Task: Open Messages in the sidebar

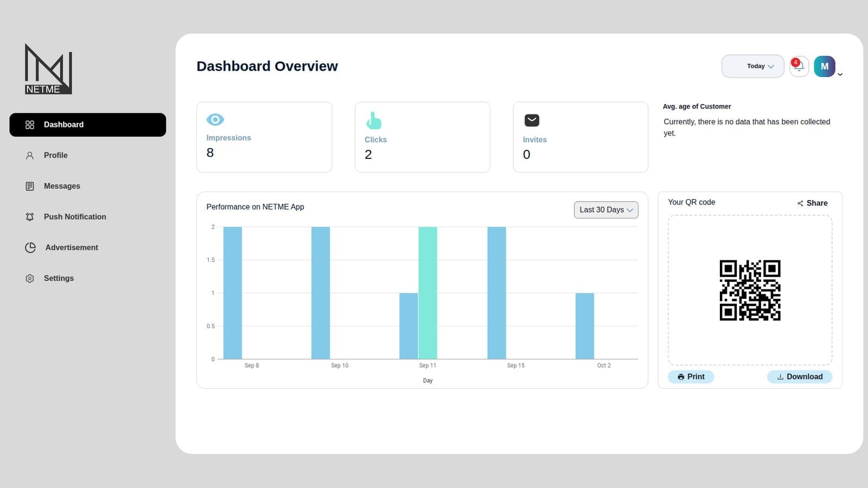Action: pyautogui.click(x=62, y=186)
